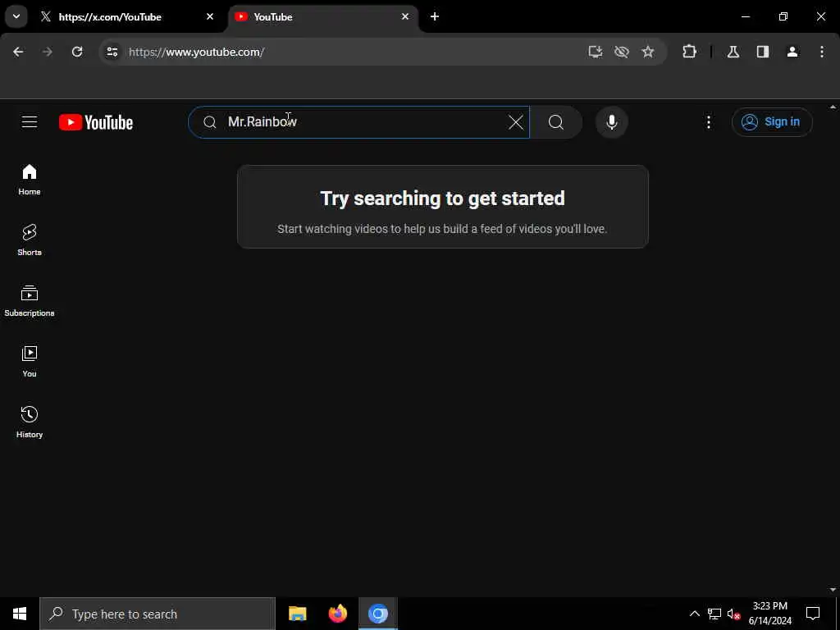This screenshot has width=840, height=630.
Task: Bookmark this page with the star
Action: (x=648, y=52)
